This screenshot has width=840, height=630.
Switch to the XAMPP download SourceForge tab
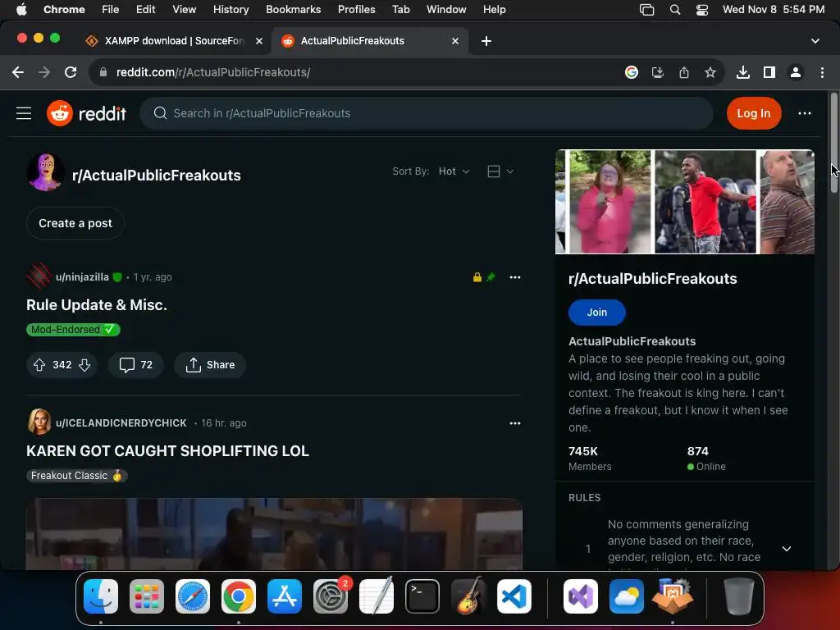(x=174, y=41)
